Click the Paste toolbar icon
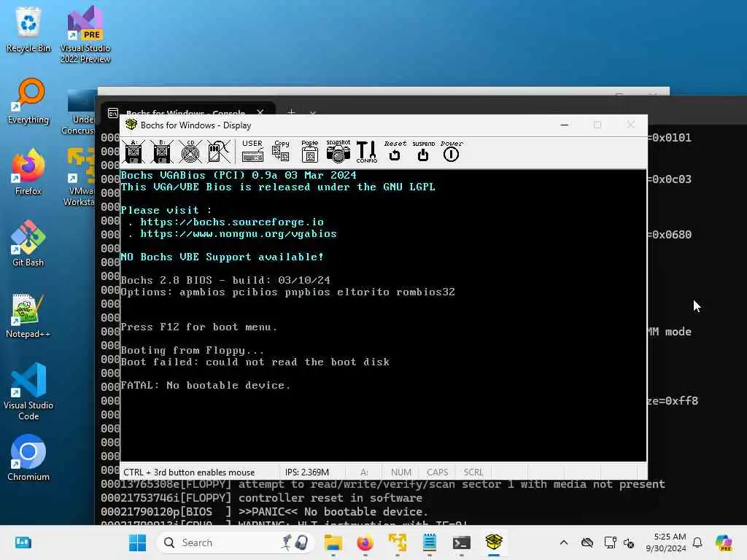This screenshot has width=747, height=560. (309, 152)
